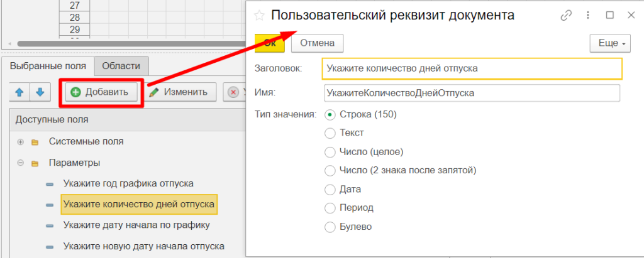Click the Параметры folder icon
Image resolution: width=644 pixels, height=258 pixels.
point(35,163)
